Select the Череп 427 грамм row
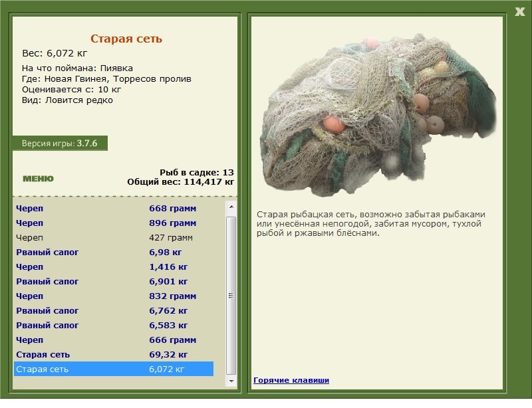 (114, 237)
